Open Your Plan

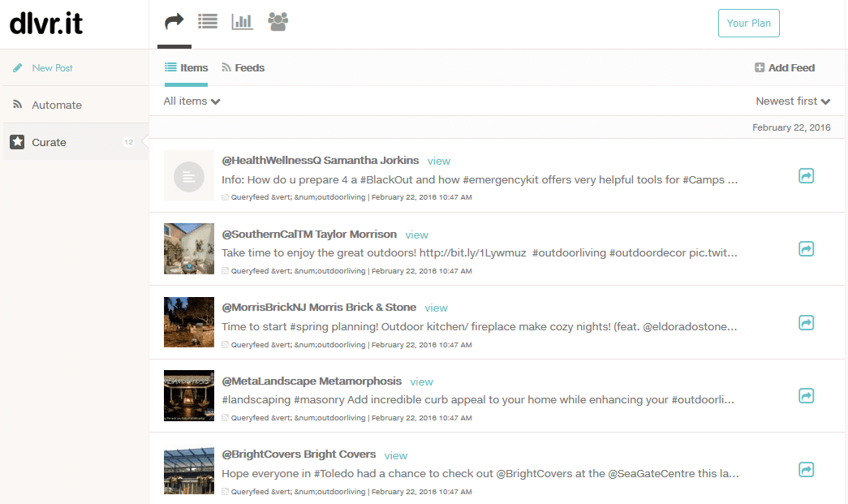click(x=748, y=23)
